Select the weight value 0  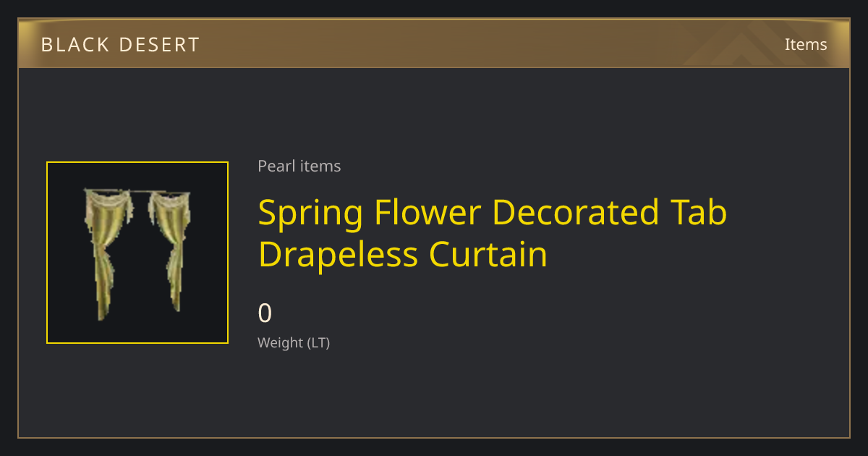(265, 313)
